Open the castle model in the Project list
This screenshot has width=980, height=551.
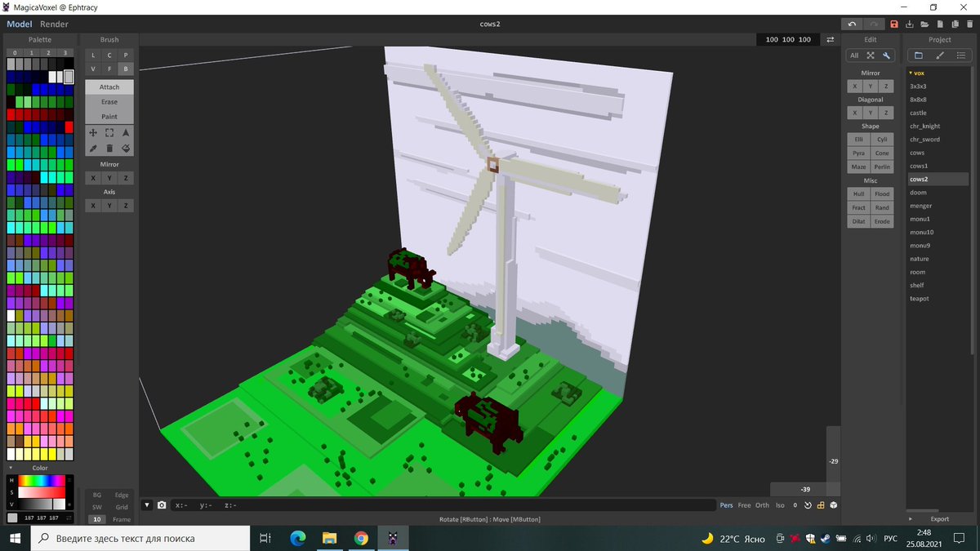tap(918, 113)
